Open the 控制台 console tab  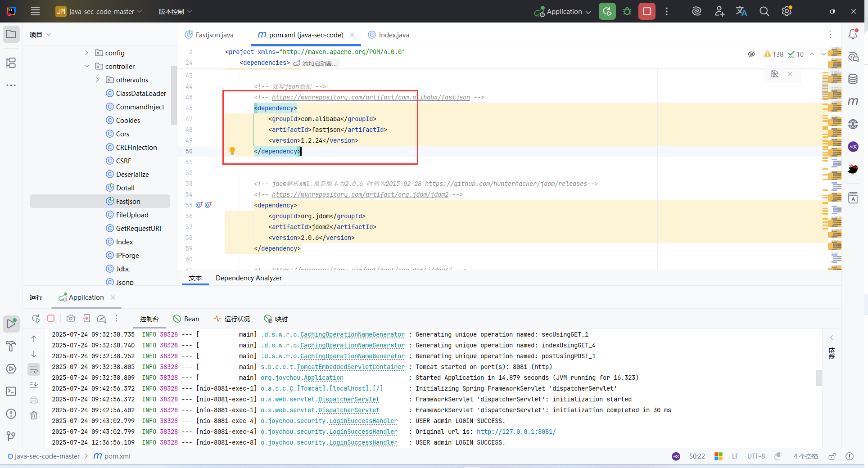[149, 319]
